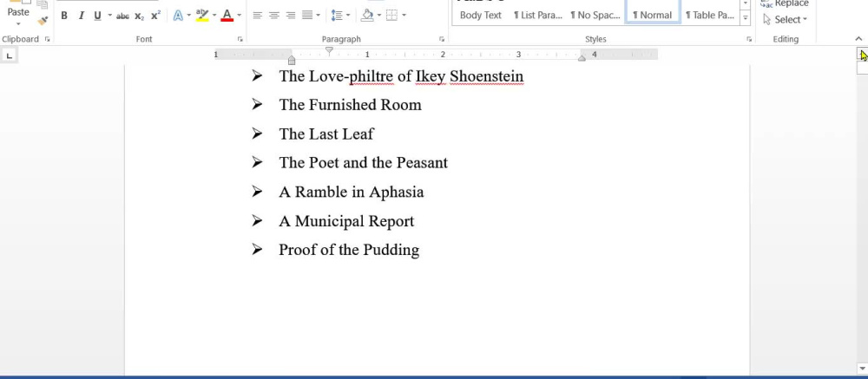Center align the text
868x379 pixels.
pos(274,16)
